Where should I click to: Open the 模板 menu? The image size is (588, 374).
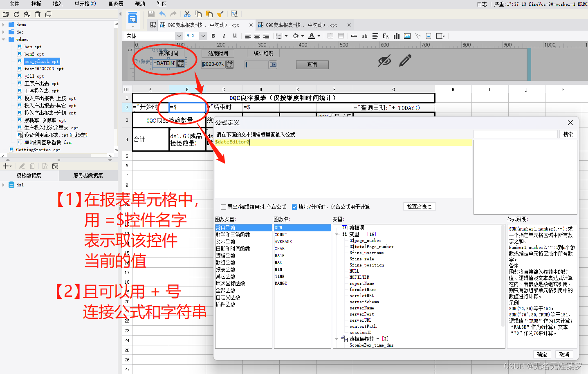click(36, 4)
